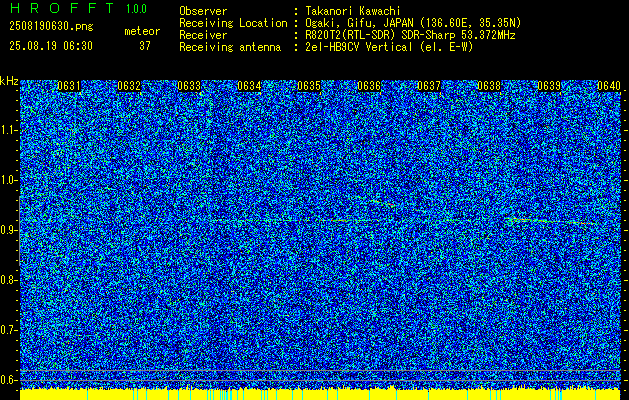
Task: Click the kHz axis unit label
Action: [x=9, y=81]
